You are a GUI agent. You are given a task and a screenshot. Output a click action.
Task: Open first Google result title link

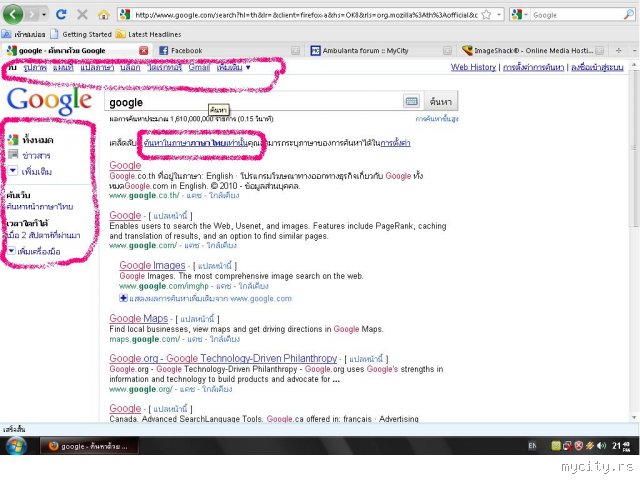(125, 165)
